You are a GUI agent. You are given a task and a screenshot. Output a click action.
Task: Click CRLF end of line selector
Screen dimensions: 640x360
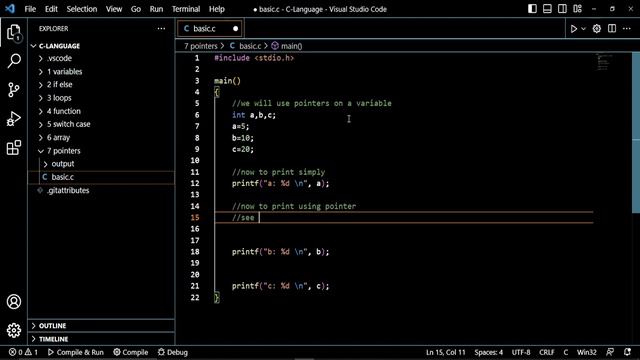[547, 352]
